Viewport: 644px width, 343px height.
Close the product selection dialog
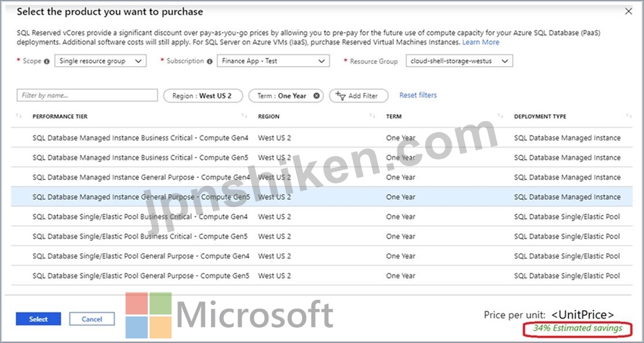pyautogui.click(x=629, y=12)
